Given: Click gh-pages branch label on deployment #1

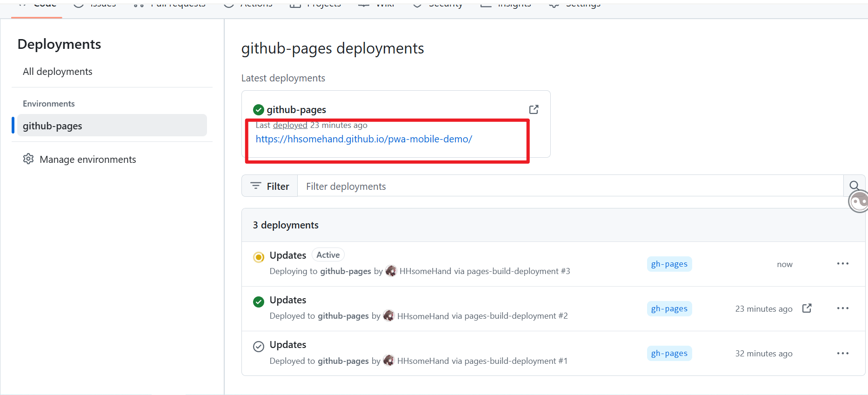Looking at the screenshot, I should click(x=669, y=354).
